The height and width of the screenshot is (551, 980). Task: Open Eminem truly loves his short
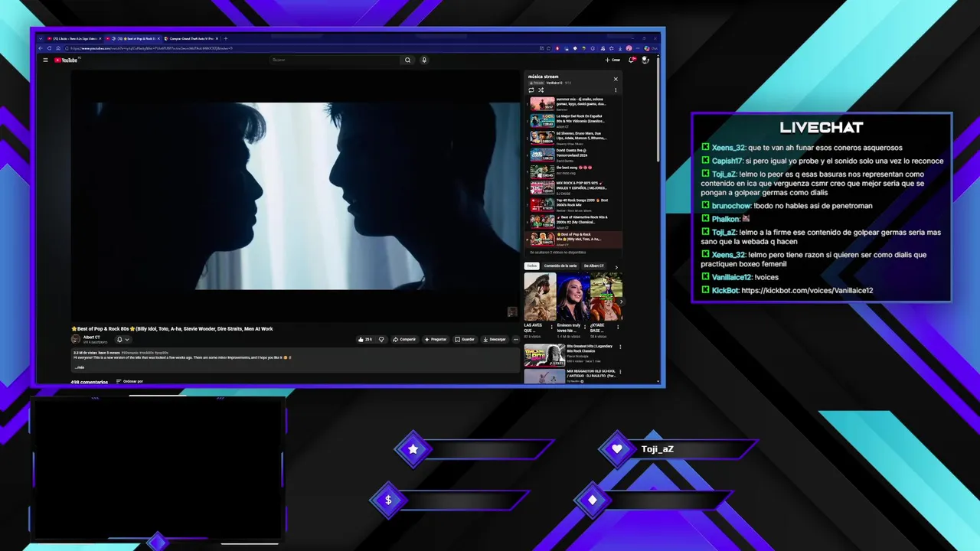click(x=573, y=297)
